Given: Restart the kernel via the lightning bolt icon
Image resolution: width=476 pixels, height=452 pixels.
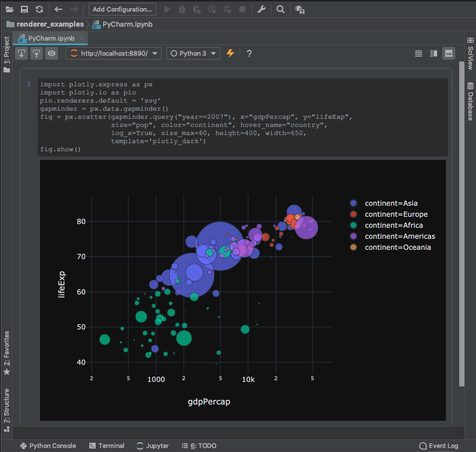Looking at the screenshot, I should point(230,53).
